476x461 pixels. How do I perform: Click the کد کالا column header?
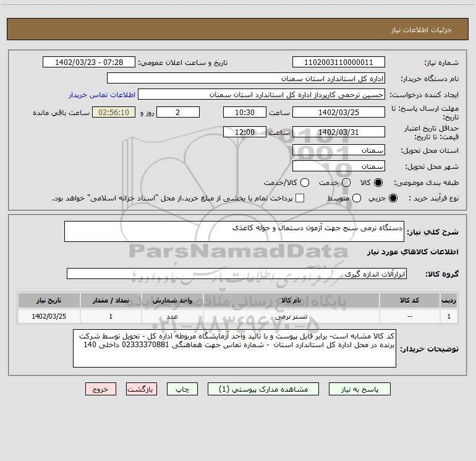click(409, 300)
